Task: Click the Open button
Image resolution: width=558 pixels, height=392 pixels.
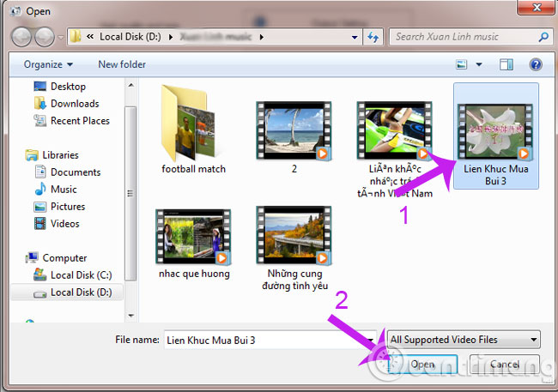Action: 422,364
